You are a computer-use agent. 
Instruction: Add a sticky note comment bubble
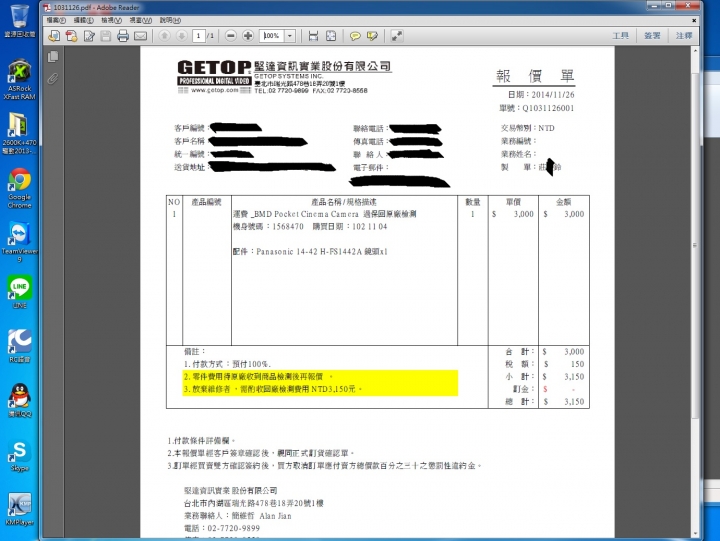click(x=355, y=36)
